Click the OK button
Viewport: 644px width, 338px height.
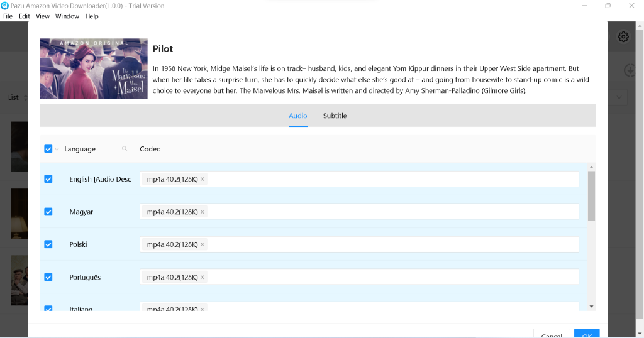point(587,334)
